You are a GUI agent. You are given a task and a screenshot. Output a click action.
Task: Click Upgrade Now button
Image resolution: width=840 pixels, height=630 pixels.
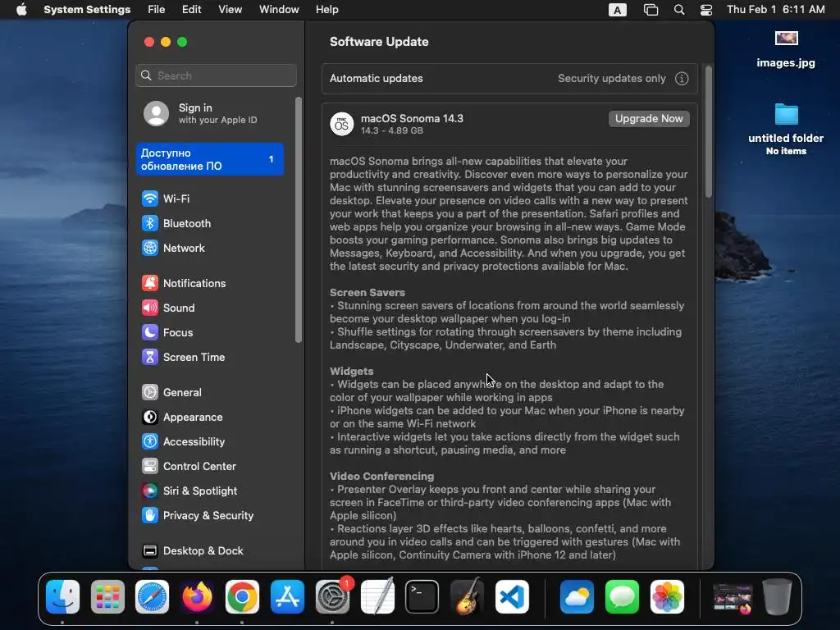click(x=649, y=119)
